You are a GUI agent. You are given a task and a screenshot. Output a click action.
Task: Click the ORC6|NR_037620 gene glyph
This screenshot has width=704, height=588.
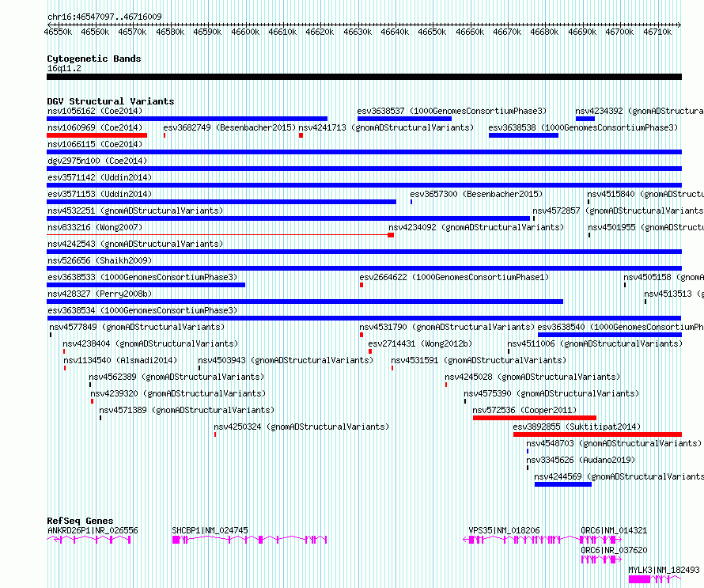602,560
